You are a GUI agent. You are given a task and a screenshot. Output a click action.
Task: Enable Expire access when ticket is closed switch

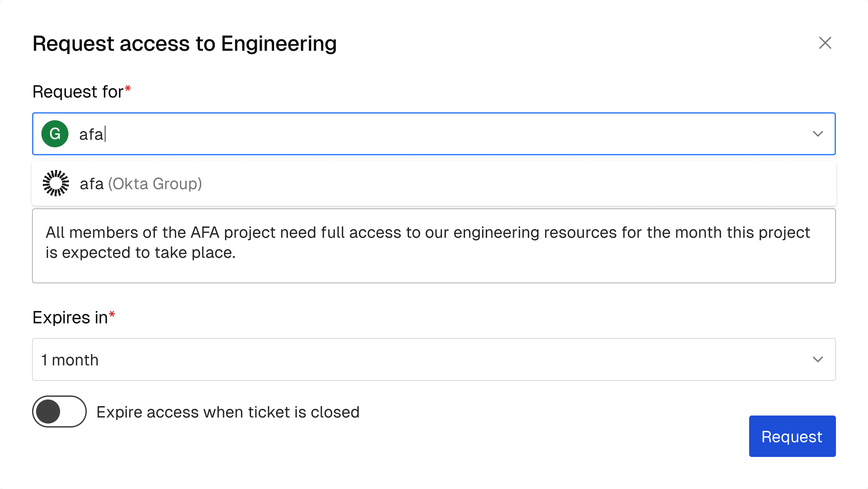coord(59,412)
